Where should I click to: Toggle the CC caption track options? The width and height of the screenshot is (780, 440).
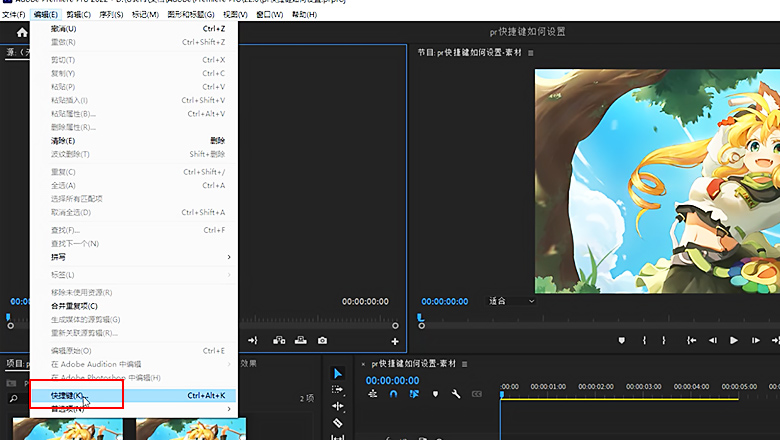[x=477, y=394]
